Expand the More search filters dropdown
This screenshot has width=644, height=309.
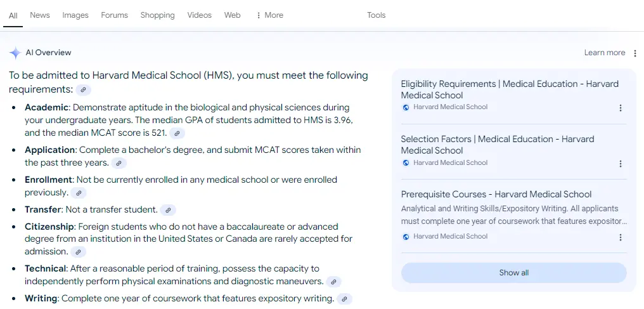tap(269, 15)
